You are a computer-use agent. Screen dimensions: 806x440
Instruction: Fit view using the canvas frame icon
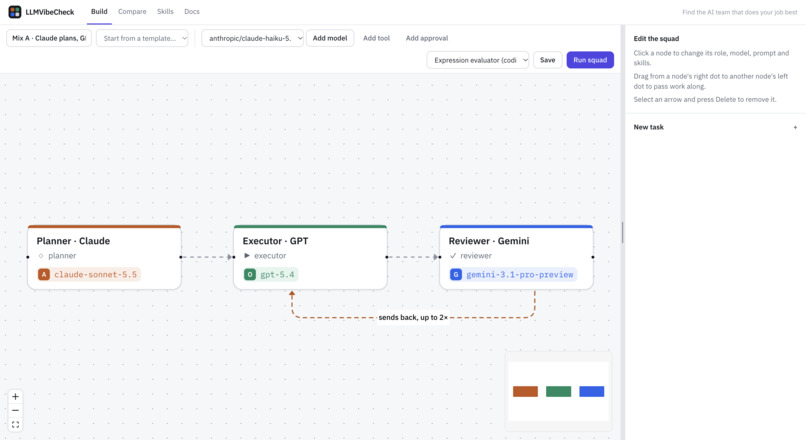click(x=15, y=425)
